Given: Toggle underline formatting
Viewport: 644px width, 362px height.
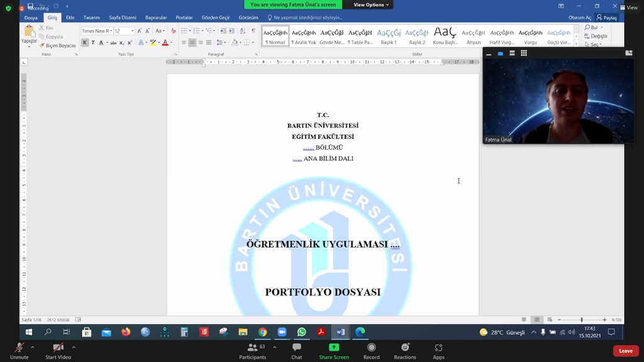Looking at the screenshot, I should point(101,43).
